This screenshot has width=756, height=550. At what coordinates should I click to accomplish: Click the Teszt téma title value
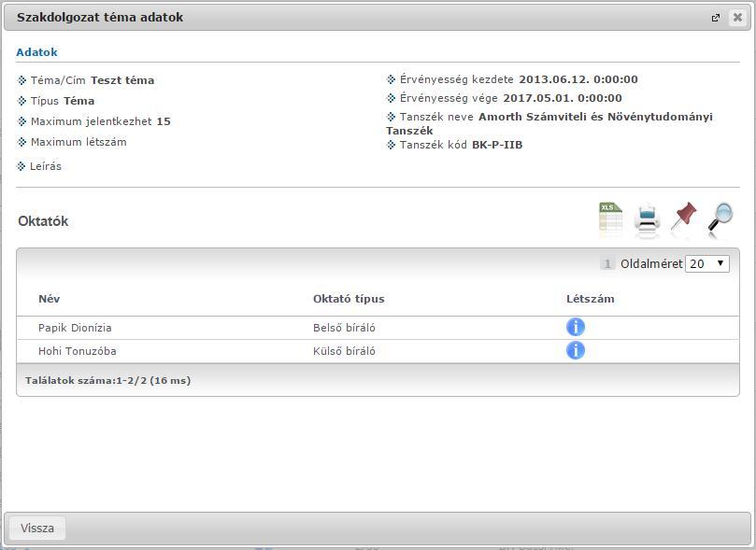pyautogui.click(x=122, y=80)
